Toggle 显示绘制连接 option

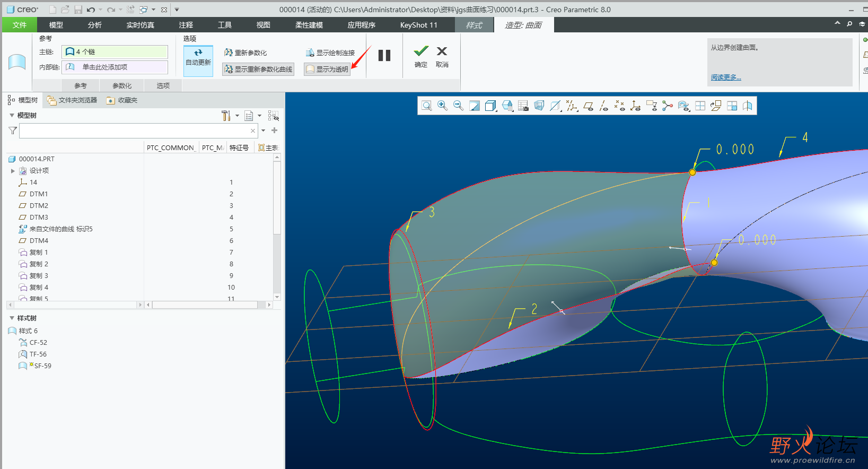[330, 53]
